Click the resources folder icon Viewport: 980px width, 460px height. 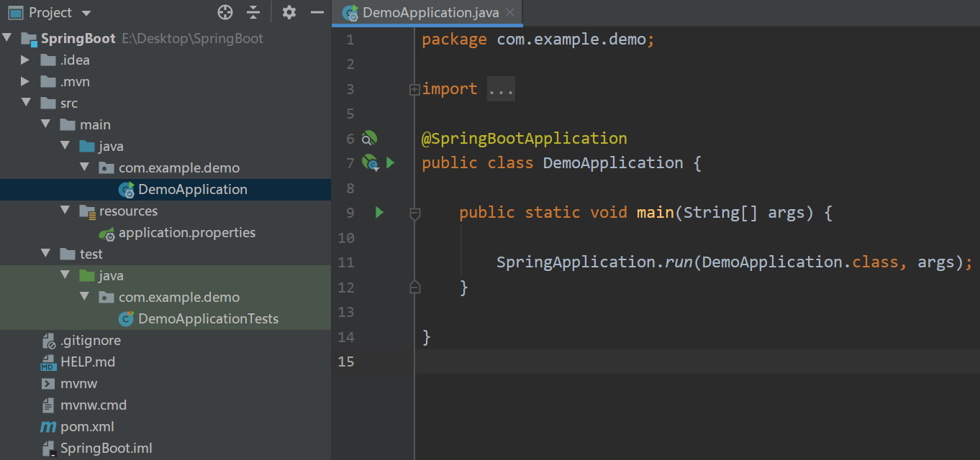pos(87,211)
